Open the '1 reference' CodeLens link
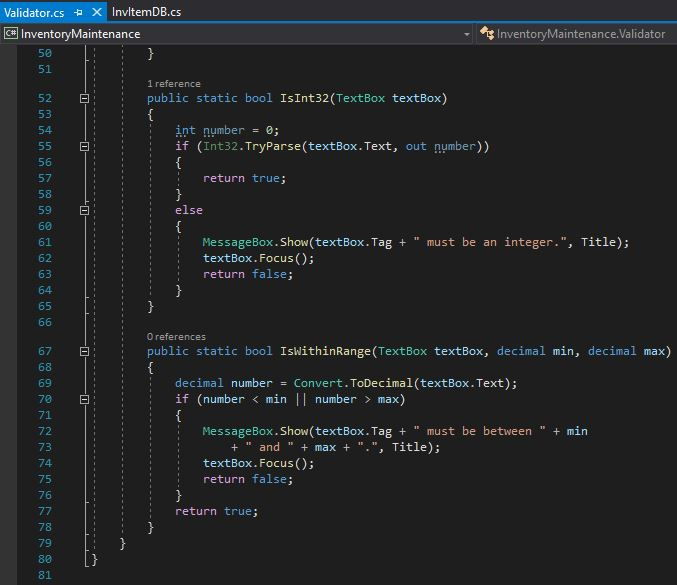The height and width of the screenshot is (585, 677). 174,84
